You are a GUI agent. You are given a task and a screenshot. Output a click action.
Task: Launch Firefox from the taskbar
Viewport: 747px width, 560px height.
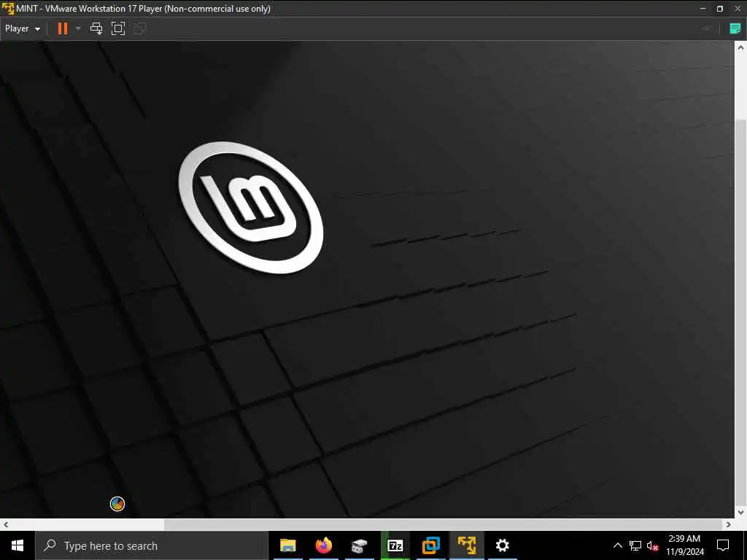[x=323, y=545]
